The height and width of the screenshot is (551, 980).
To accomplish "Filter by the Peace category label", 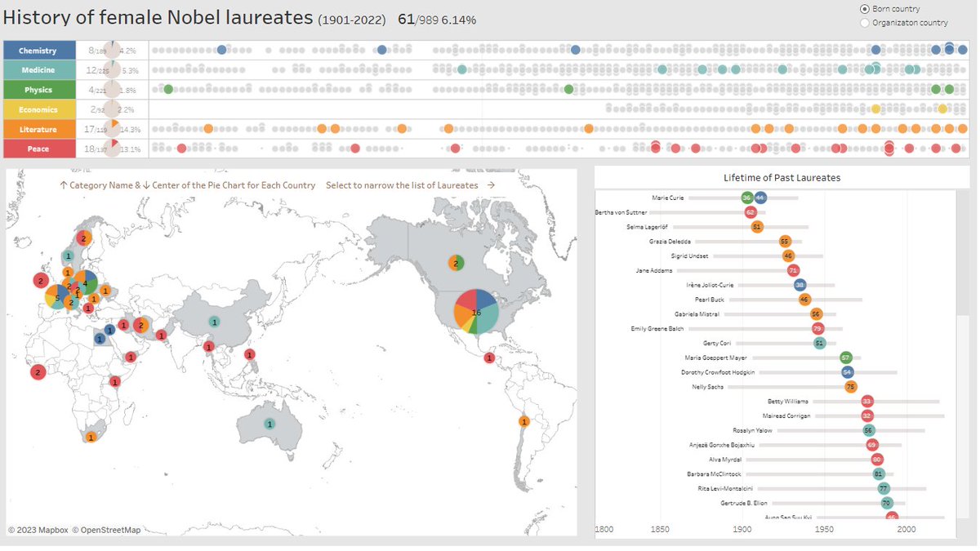I will click(x=39, y=149).
